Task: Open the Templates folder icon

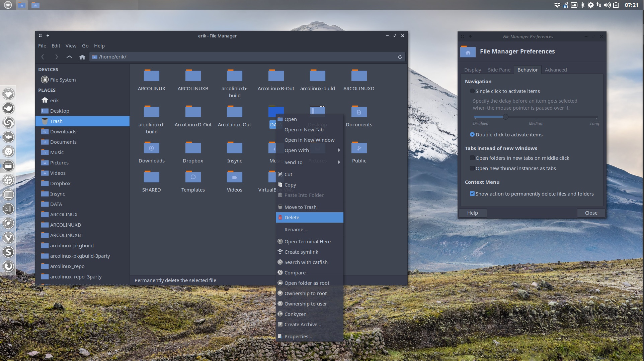Action: pyautogui.click(x=193, y=177)
